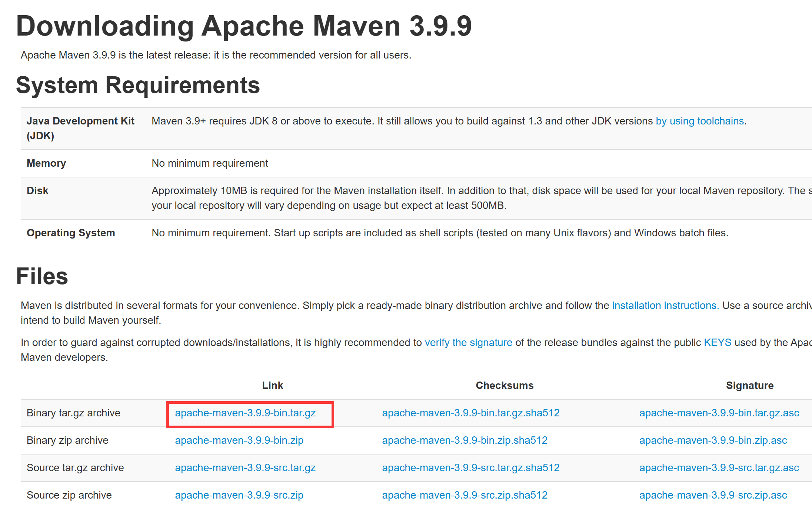Screen dimensions: 812x506
Task: Click the Checksums column header
Action: click(x=505, y=386)
